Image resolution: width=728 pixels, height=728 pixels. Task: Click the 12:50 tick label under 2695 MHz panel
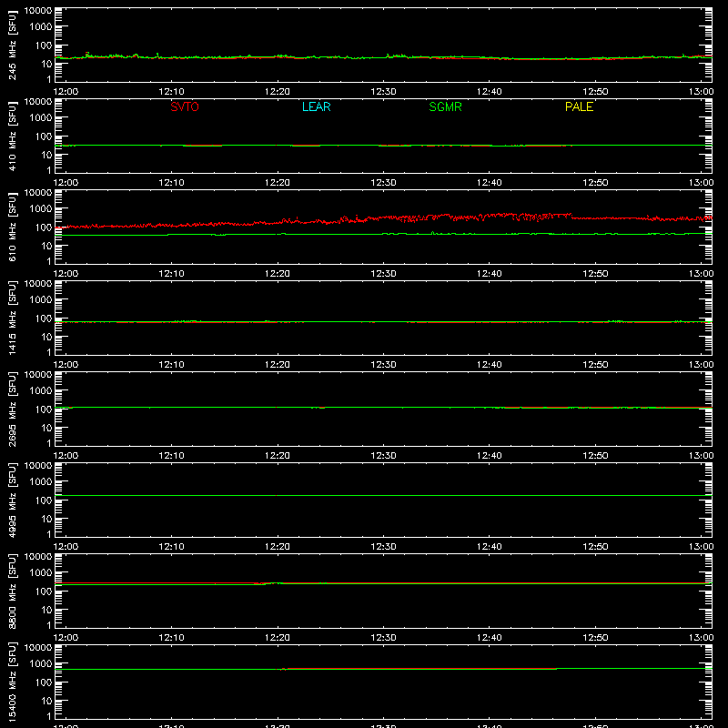[595, 456]
